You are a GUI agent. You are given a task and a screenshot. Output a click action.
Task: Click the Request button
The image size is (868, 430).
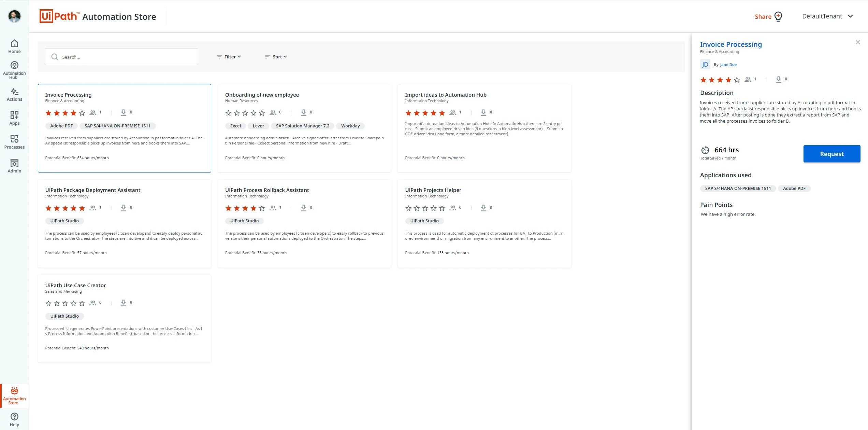pyautogui.click(x=832, y=154)
